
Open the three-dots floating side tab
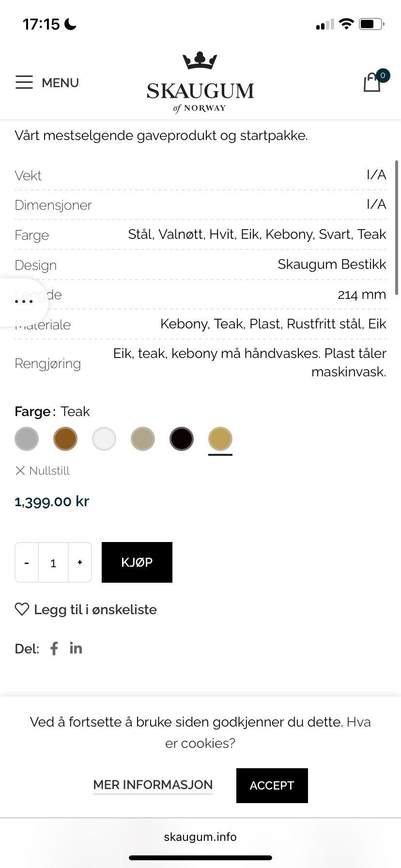[x=23, y=302]
